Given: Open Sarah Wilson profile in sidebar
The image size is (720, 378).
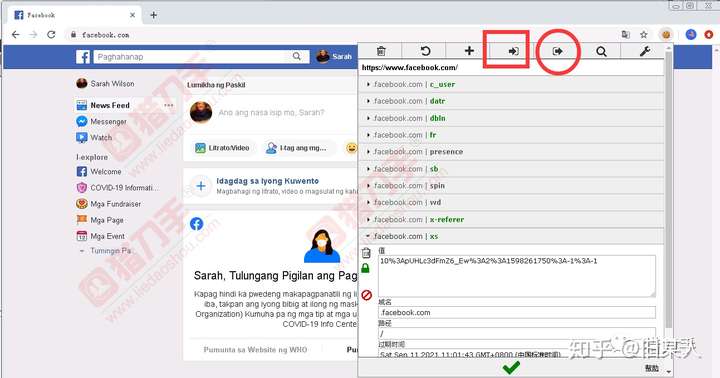Looking at the screenshot, I should click(x=106, y=84).
